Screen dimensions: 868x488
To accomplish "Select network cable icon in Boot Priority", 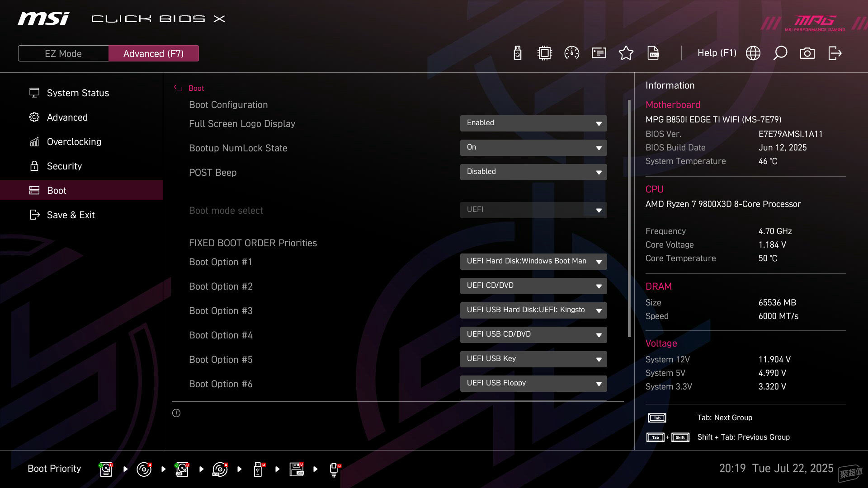I will point(335,470).
